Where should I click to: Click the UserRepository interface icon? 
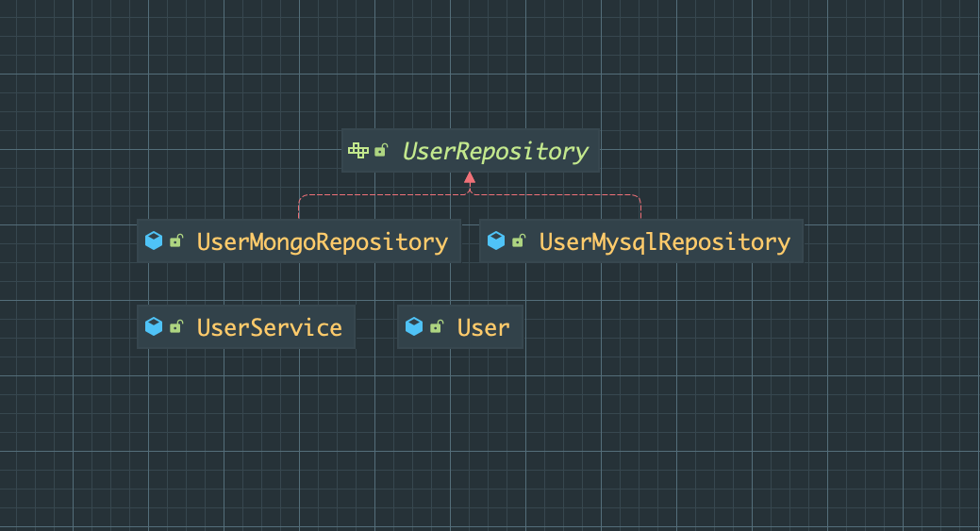point(358,150)
